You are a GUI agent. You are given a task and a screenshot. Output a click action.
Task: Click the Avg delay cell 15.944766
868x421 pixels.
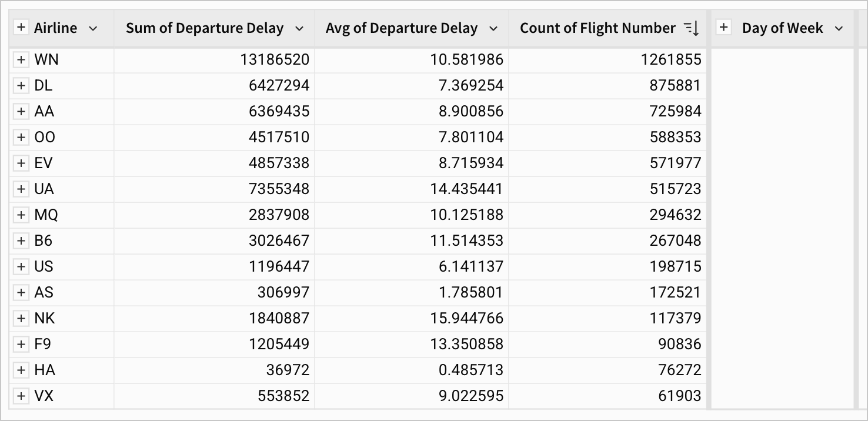coord(466,318)
